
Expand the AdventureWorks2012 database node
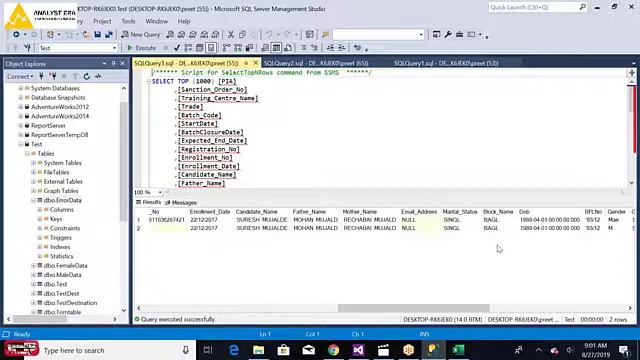tap(20, 107)
